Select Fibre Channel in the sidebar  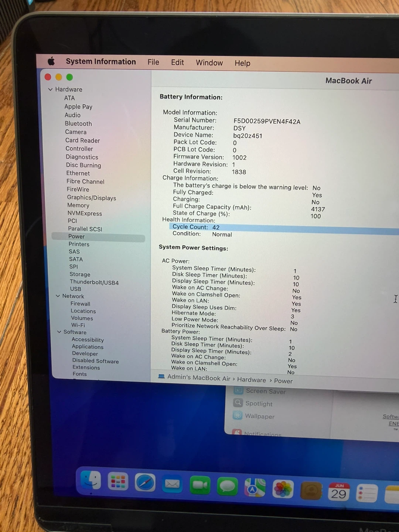85,181
